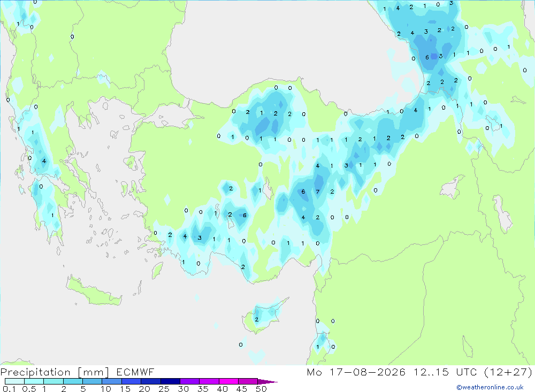
Task: Click the '50' legend tick label
Action: pyautogui.click(x=261, y=389)
